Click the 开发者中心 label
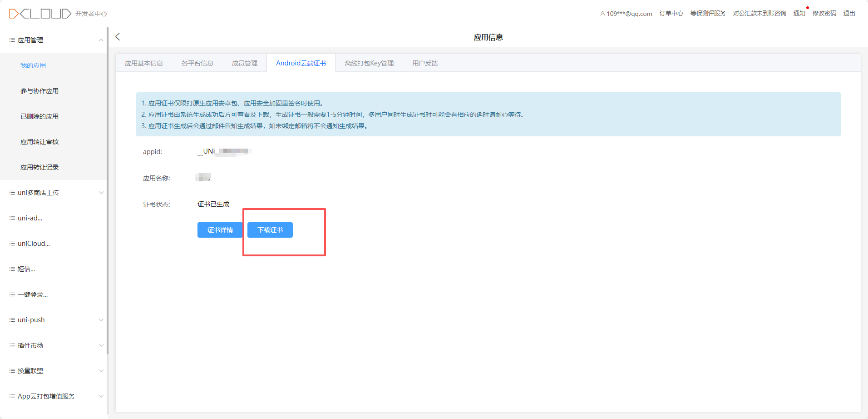This screenshot has height=419, width=868. (91, 14)
